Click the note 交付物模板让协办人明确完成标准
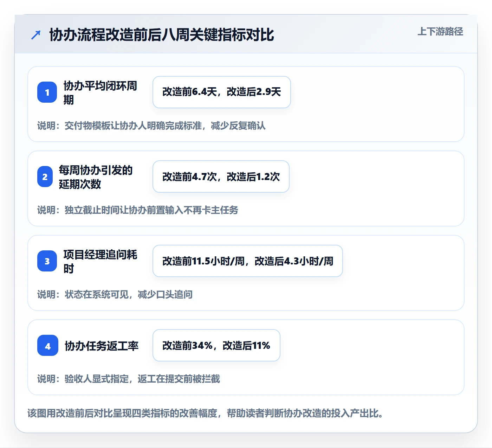The image size is (492, 448). [x=134, y=126]
